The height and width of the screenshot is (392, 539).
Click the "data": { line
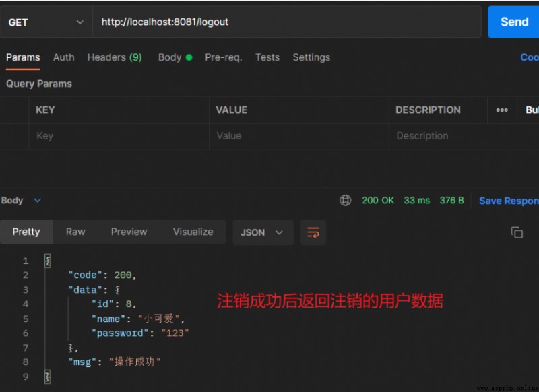point(94,290)
